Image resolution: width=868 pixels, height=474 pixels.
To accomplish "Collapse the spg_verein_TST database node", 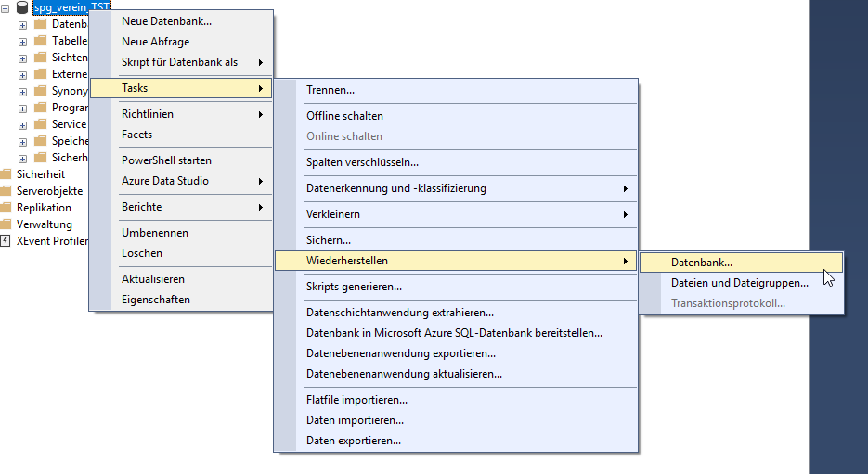I will 6,7.
